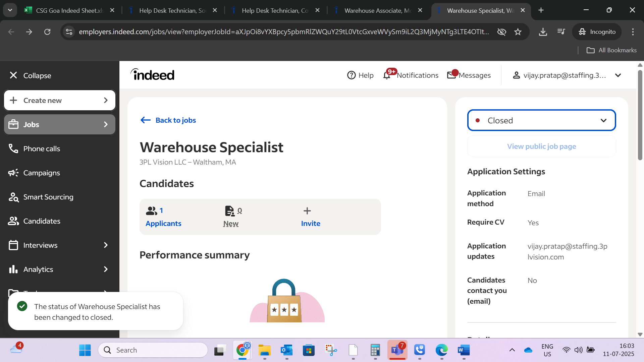Open File Explorer from the taskbar
This screenshot has height=362, width=644.
click(x=265, y=350)
